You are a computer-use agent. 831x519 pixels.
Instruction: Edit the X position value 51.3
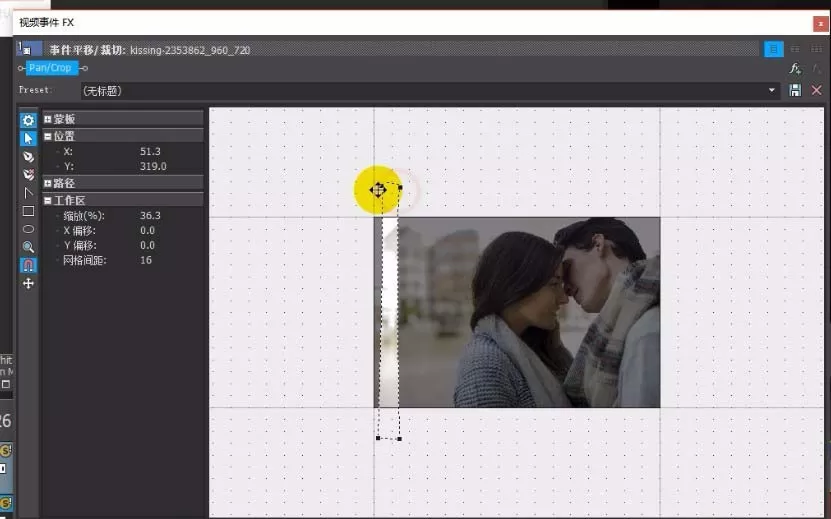(151, 152)
